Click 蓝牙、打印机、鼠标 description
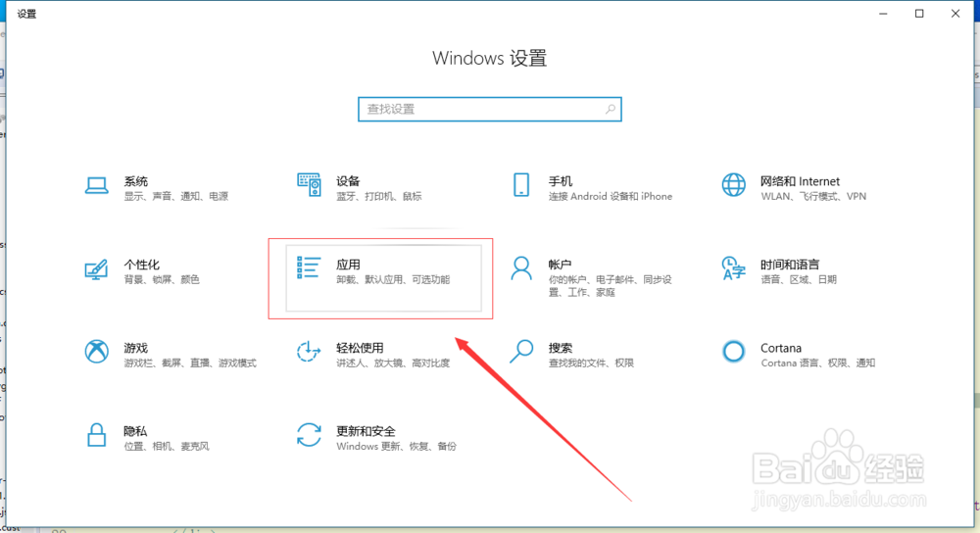Screen dimensions: 980x533 (x=378, y=196)
